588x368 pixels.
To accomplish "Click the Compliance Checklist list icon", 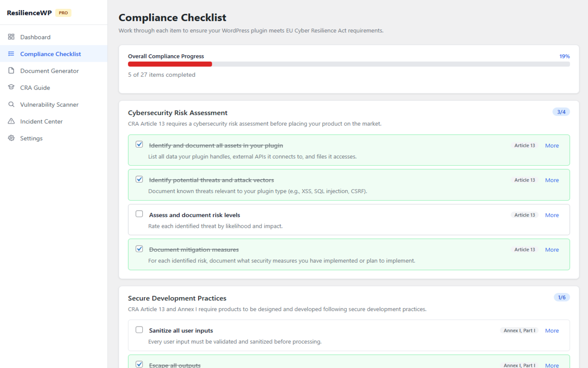I will click(11, 53).
